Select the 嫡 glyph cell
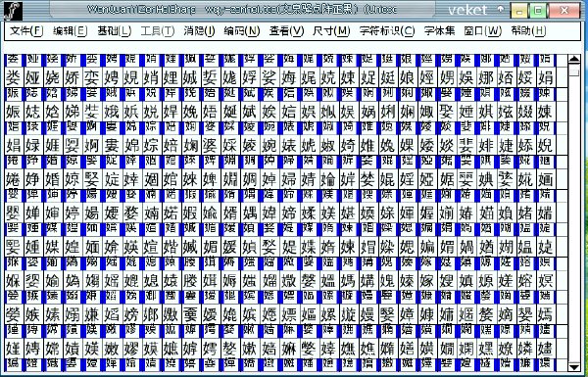This screenshot has height=377, width=588. [506, 314]
